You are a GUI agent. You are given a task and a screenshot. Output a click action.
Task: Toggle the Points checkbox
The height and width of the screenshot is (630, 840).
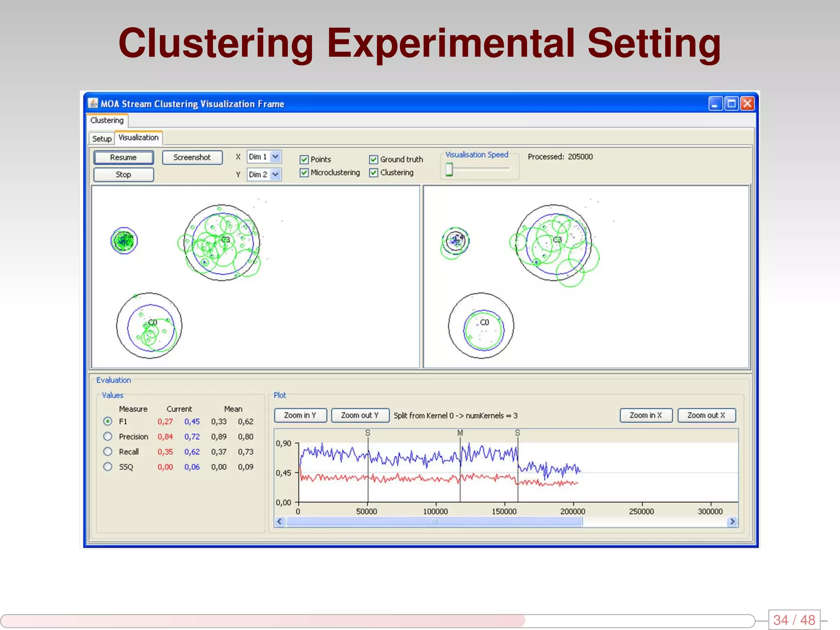click(x=304, y=160)
